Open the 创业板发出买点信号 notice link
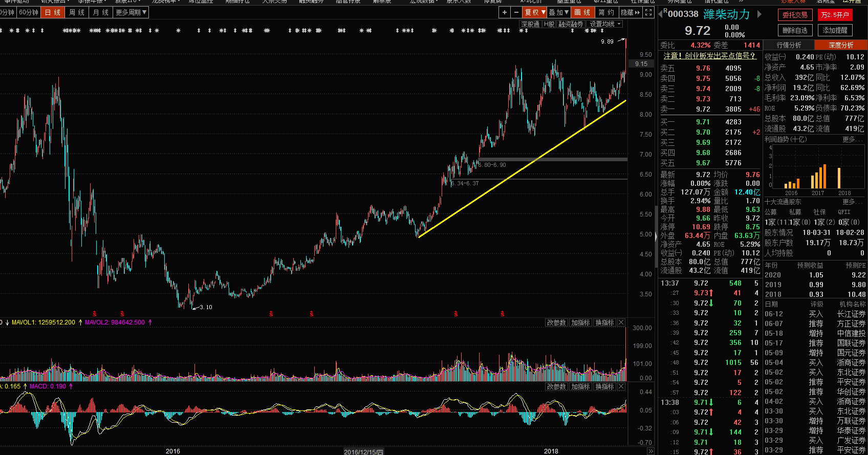 tap(709, 56)
